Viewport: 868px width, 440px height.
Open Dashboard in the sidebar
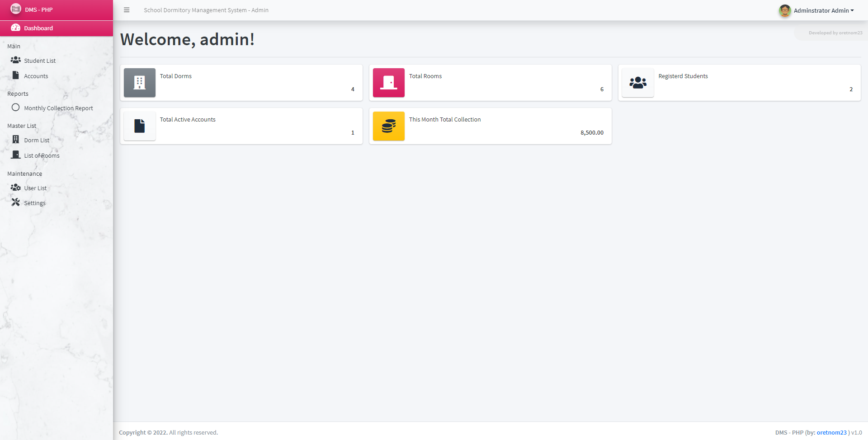coord(38,28)
